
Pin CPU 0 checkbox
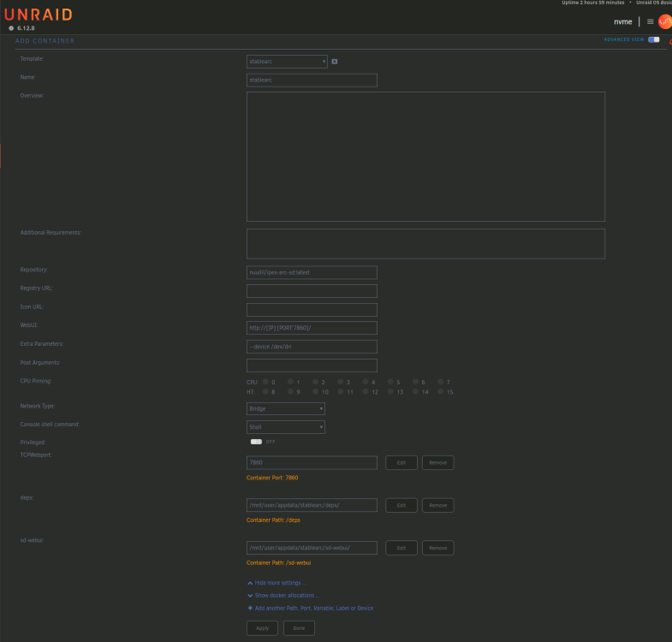point(265,382)
